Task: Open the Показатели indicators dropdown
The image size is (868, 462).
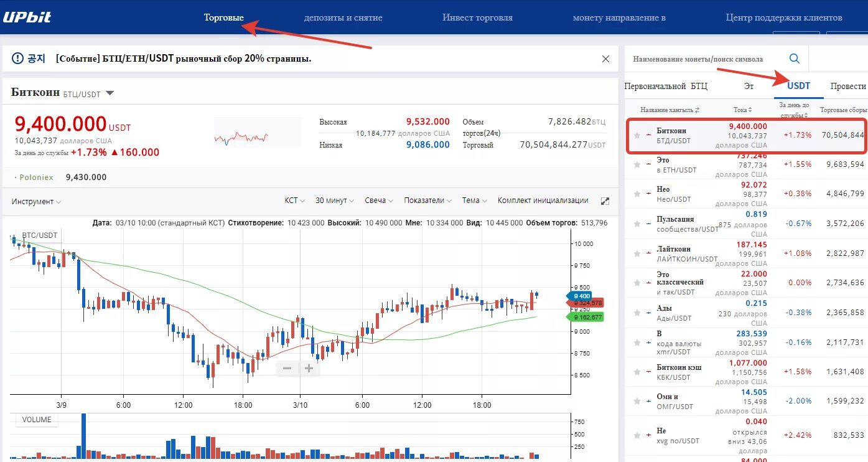Action: click(x=428, y=200)
